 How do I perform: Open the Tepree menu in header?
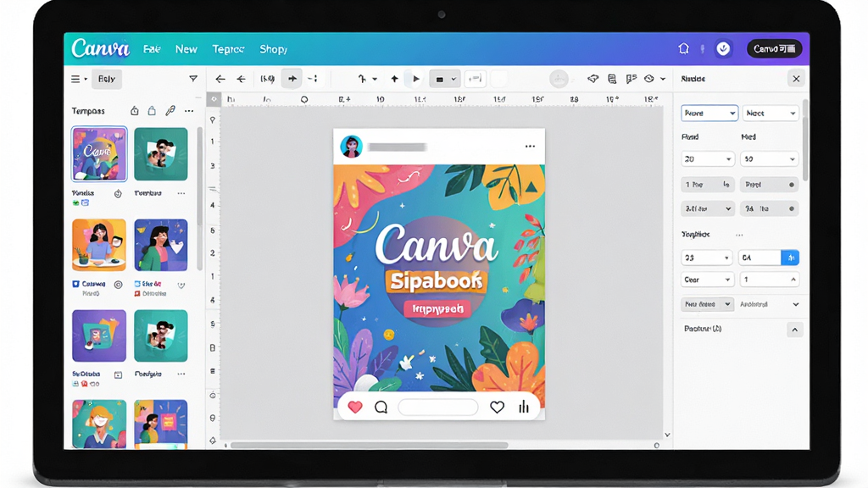228,49
